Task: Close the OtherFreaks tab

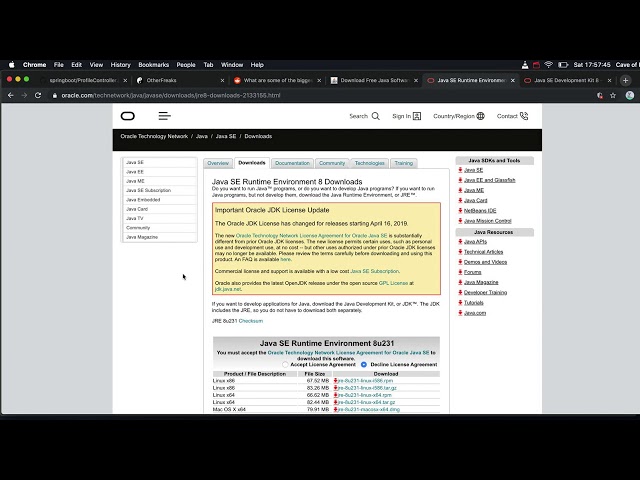Action: coord(222,80)
